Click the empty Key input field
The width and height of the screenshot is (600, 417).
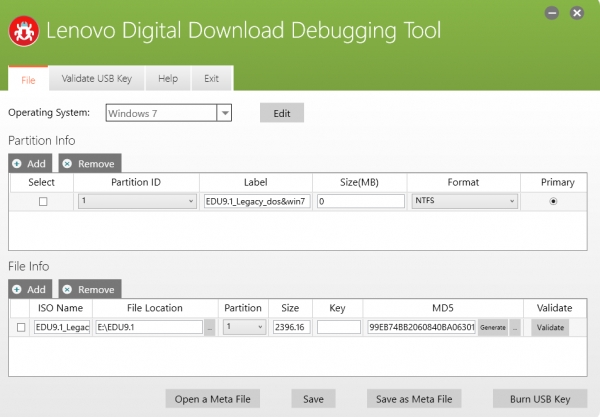(x=339, y=327)
